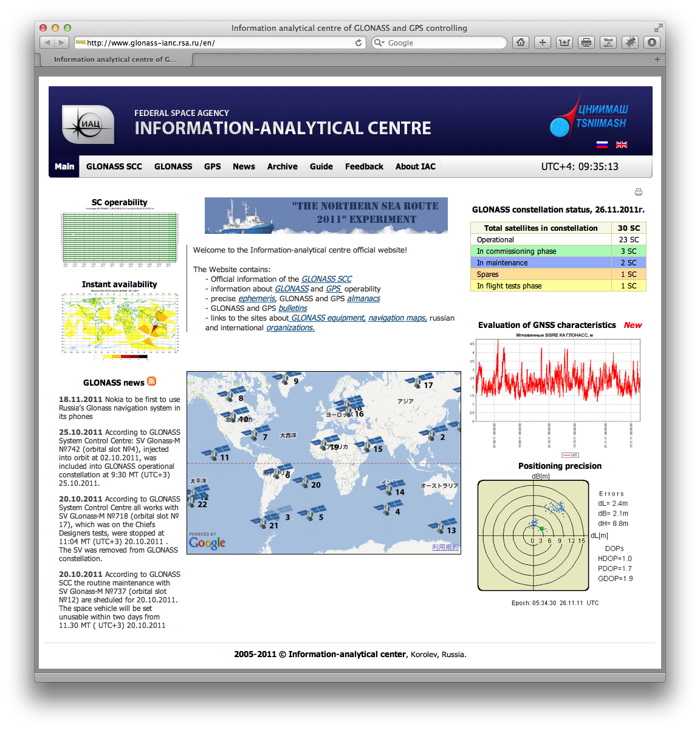700x730 pixels.
Task: Open the Guide menu item
Action: 321,166
